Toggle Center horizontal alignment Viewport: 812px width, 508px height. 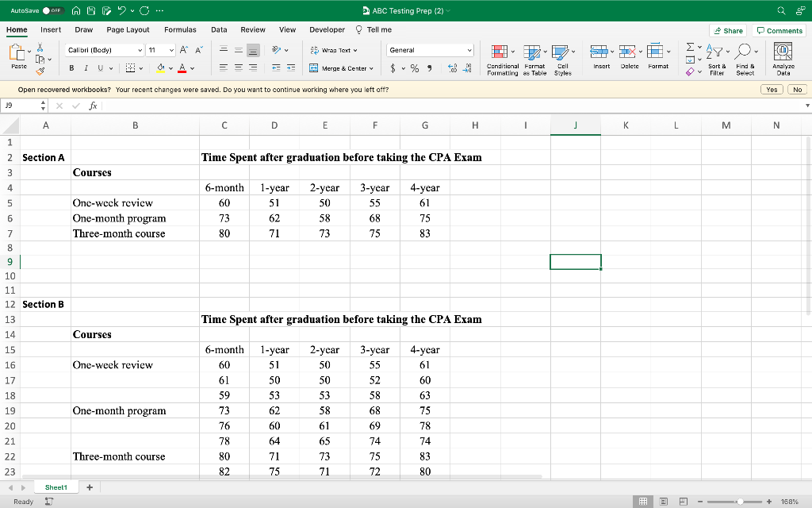point(239,68)
